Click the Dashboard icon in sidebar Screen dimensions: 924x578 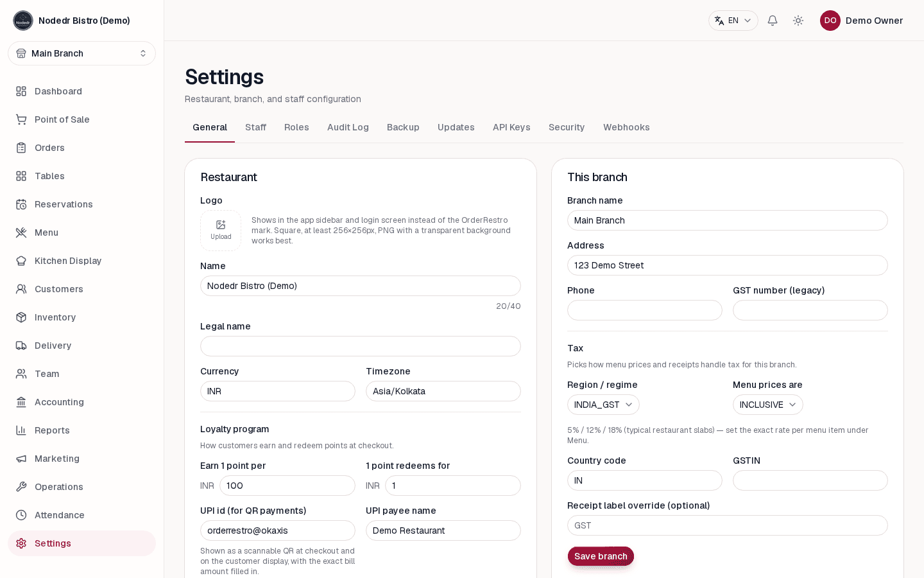(x=21, y=91)
